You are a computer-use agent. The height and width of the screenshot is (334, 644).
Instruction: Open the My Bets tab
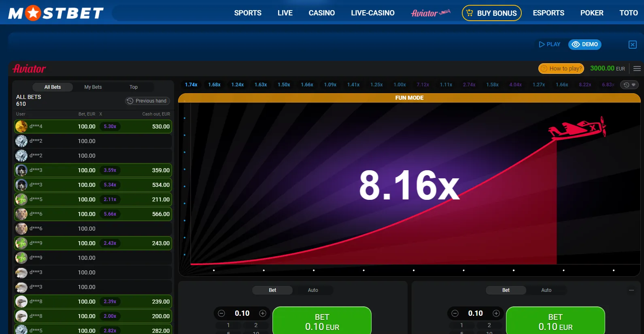[93, 87]
